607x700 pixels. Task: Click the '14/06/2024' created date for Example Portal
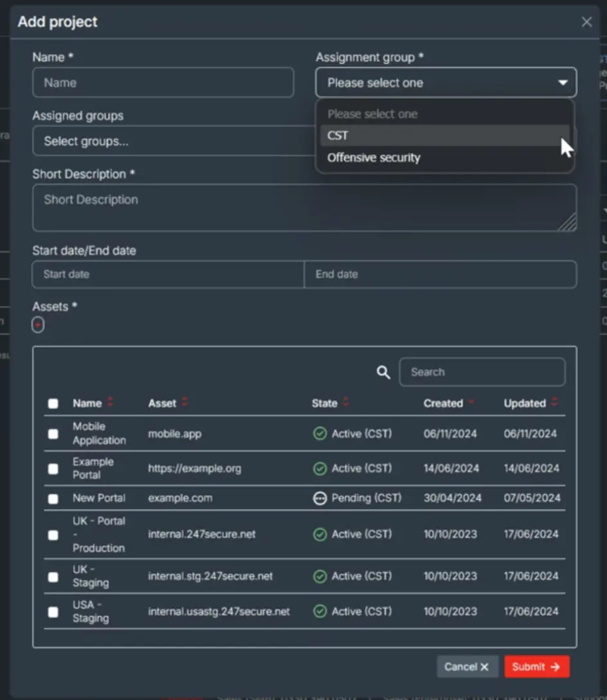point(451,469)
